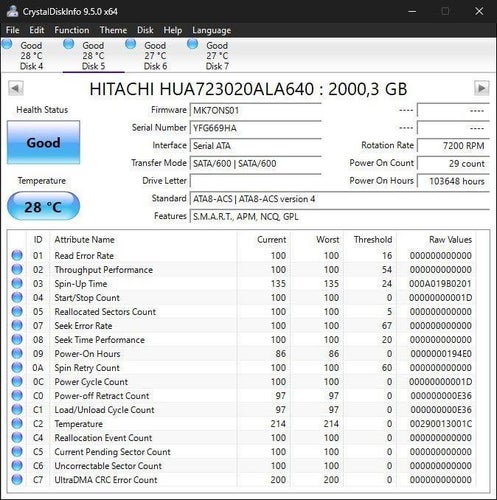Click the disk title HITACHI HUA723020ALA640

248,89
